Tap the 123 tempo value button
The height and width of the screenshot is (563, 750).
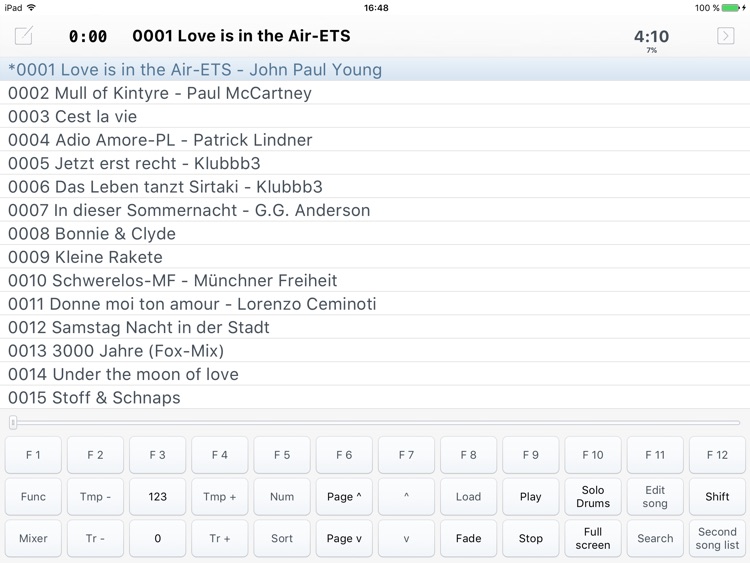click(157, 497)
